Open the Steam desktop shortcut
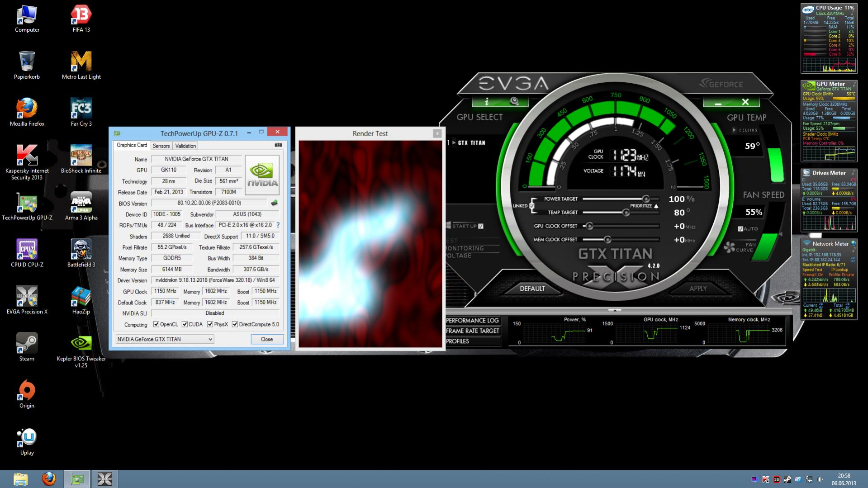 (x=27, y=347)
